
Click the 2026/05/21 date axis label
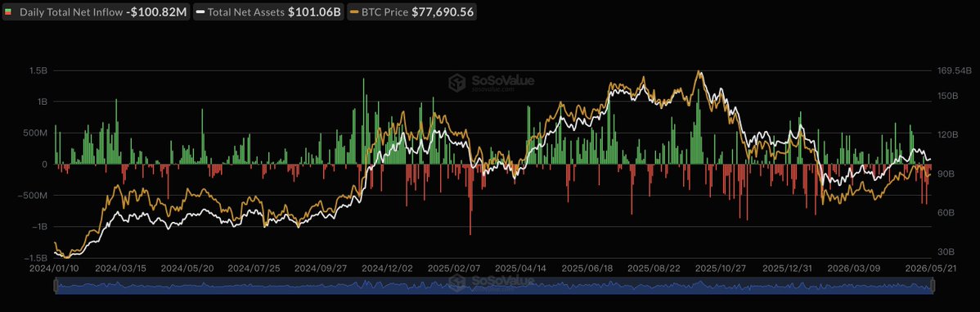(x=931, y=268)
